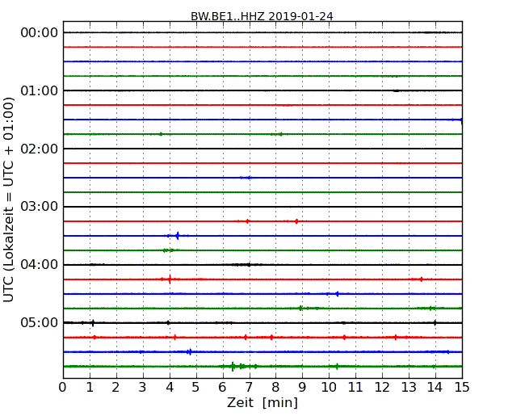Viewport: 525px width, 420px height.
Task: Select the x-axis tick label 2
Action: 115,388
